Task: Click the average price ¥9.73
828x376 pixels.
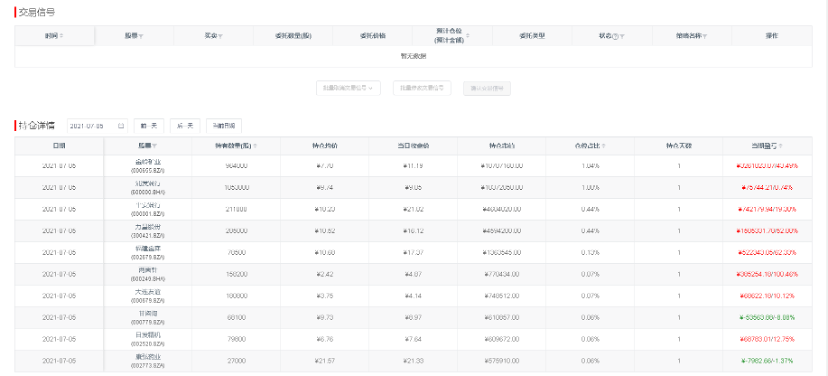Action: (324, 317)
